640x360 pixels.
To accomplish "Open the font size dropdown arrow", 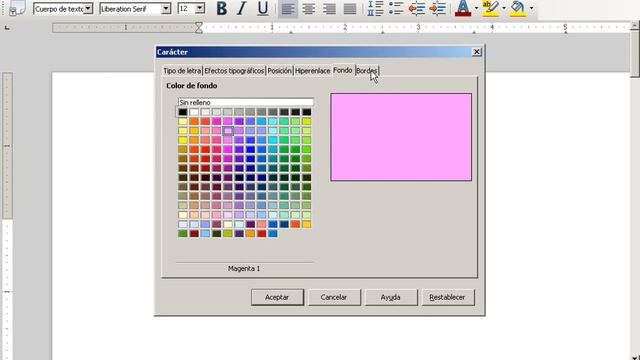I will coord(200,8).
